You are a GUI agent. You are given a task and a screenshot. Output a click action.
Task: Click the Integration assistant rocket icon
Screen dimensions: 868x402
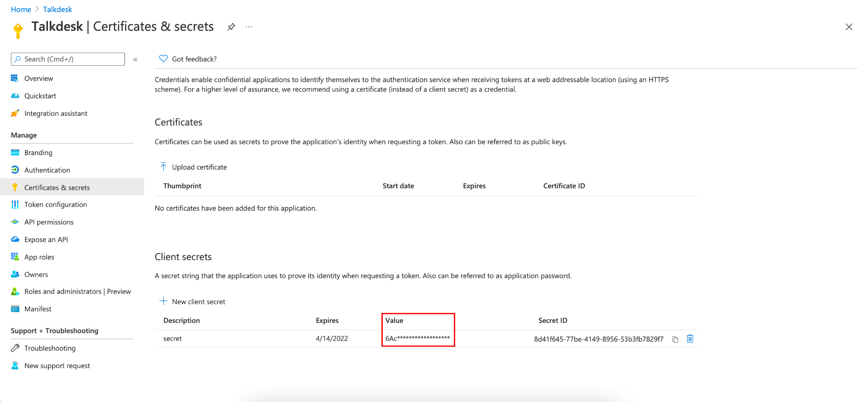(15, 113)
